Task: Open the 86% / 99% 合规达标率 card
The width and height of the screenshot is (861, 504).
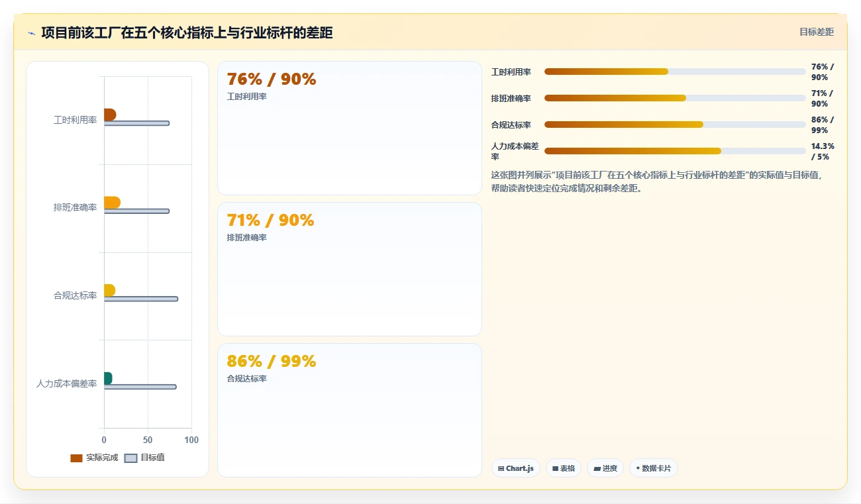Action: [349, 410]
